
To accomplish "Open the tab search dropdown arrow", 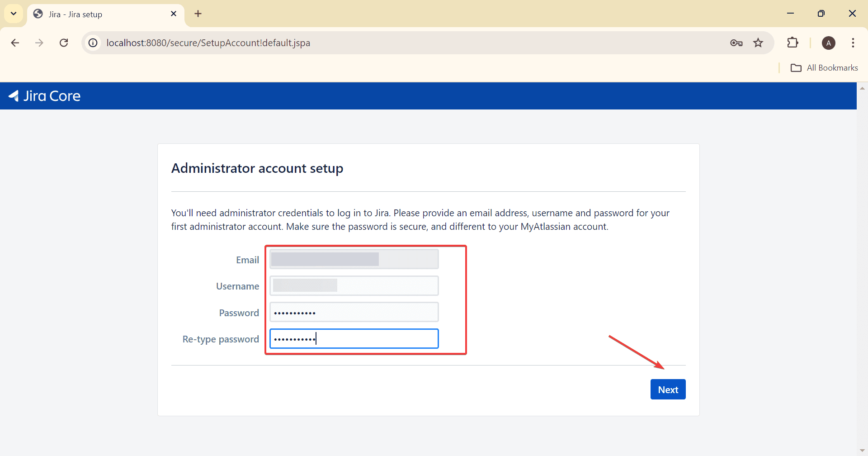I will pyautogui.click(x=14, y=14).
